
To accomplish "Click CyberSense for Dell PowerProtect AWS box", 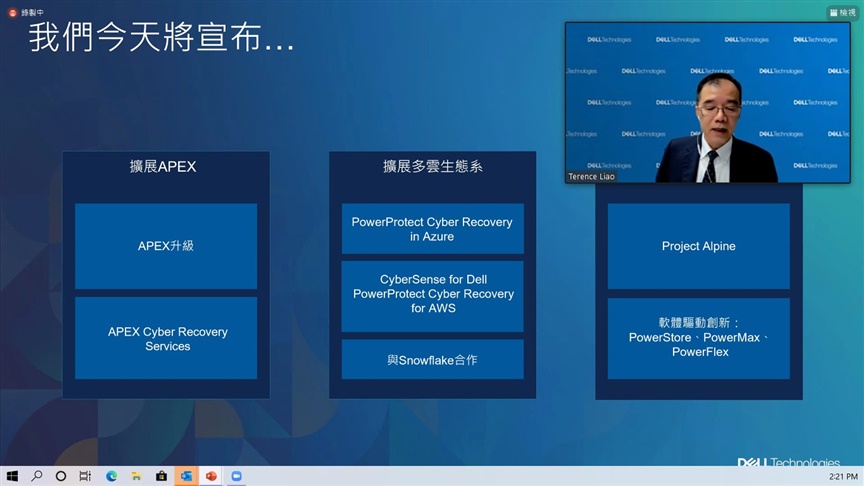I will pyautogui.click(x=433, y=296).
